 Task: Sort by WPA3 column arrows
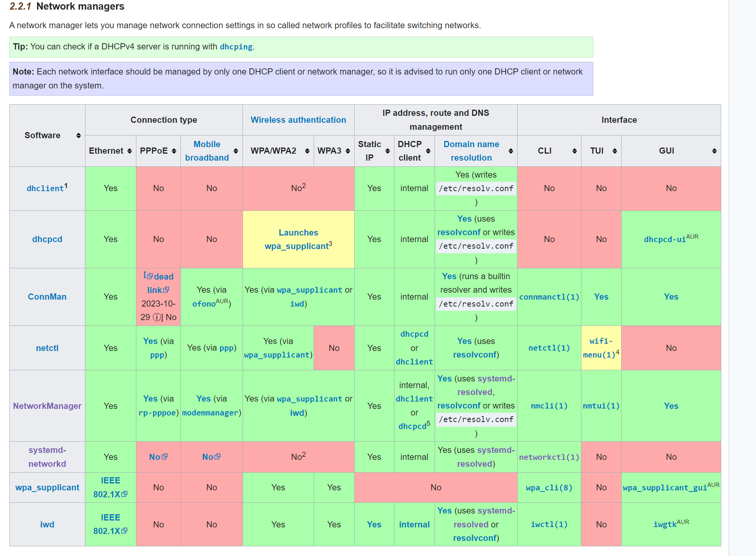(348, 151)
